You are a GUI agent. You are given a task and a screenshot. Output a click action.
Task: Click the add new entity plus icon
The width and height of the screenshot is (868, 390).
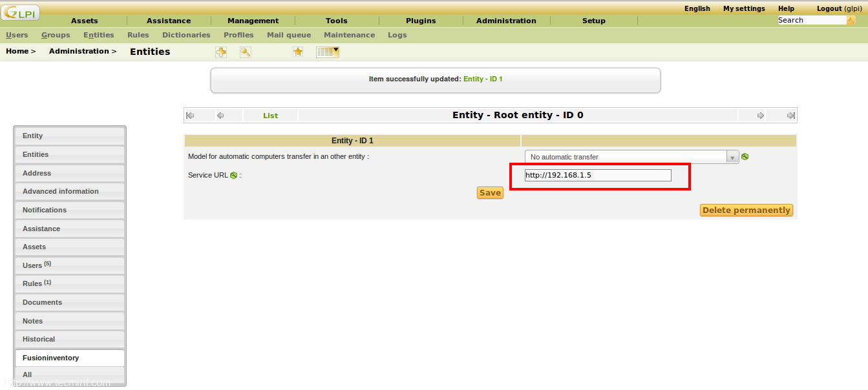(221, 52)
